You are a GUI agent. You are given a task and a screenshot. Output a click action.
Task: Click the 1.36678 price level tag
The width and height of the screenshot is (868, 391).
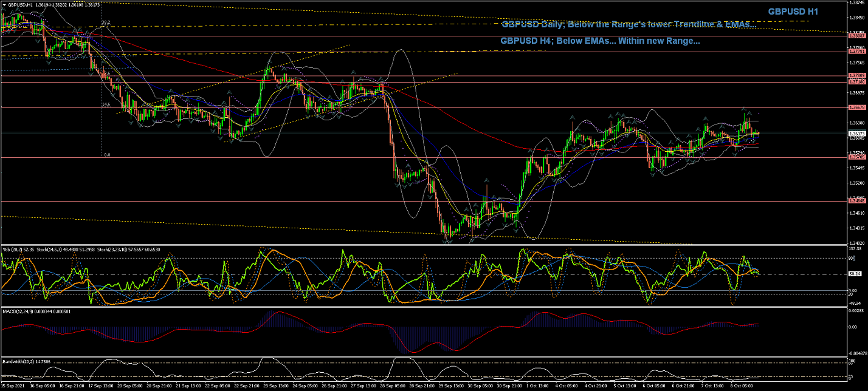click(857, 107)
